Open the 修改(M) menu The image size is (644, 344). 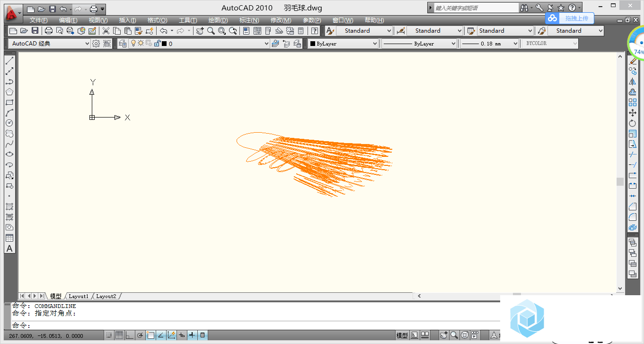coord(281,20)
